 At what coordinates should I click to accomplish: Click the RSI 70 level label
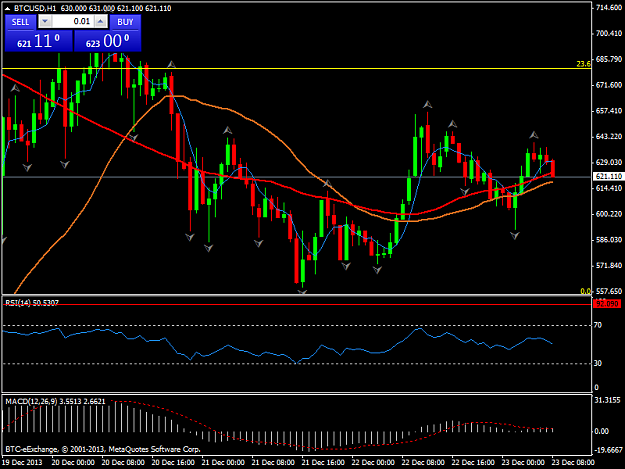pos(597,325)
